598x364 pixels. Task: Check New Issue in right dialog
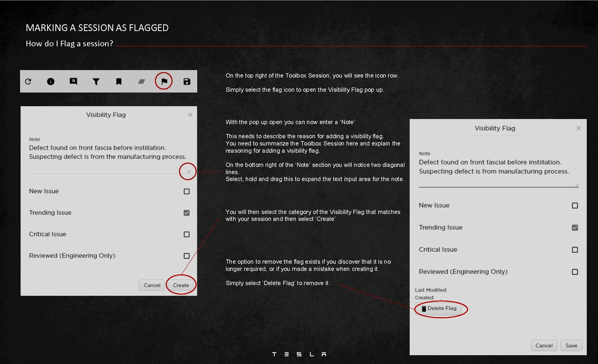coord(575,205)
